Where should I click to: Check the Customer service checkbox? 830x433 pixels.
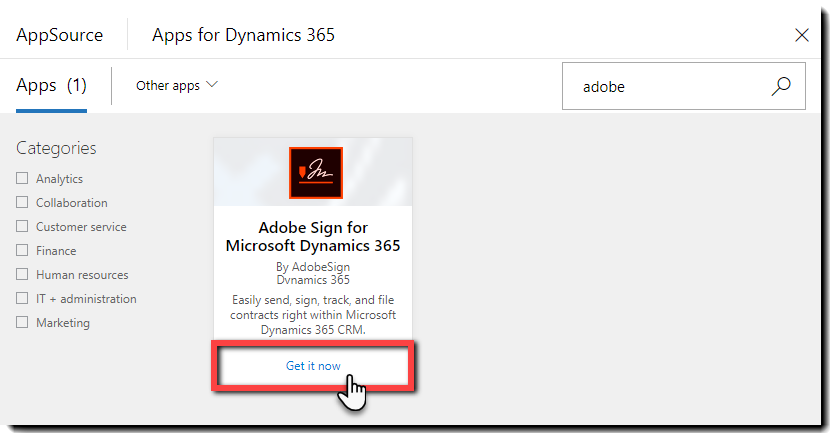point(22,226)
